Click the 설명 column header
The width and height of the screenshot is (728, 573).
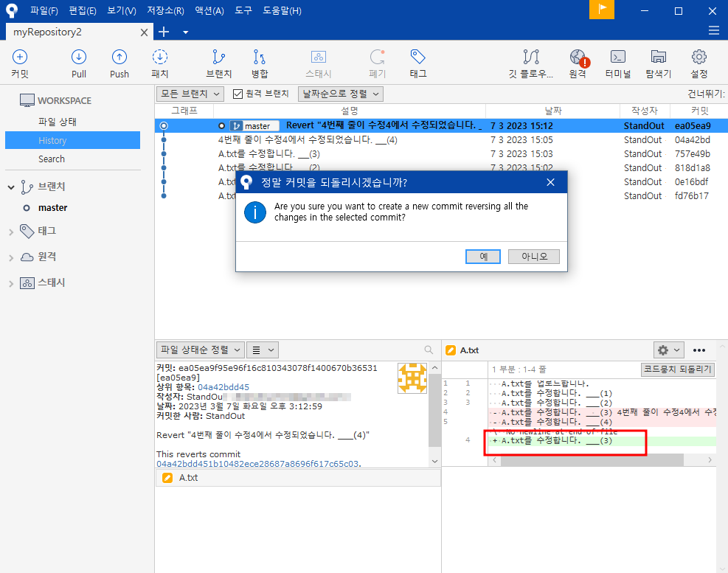point(349,111)
